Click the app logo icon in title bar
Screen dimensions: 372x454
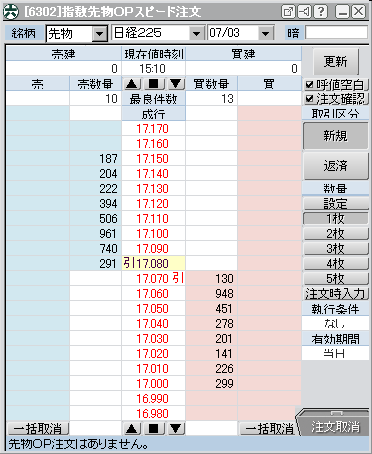coord(10,12)
